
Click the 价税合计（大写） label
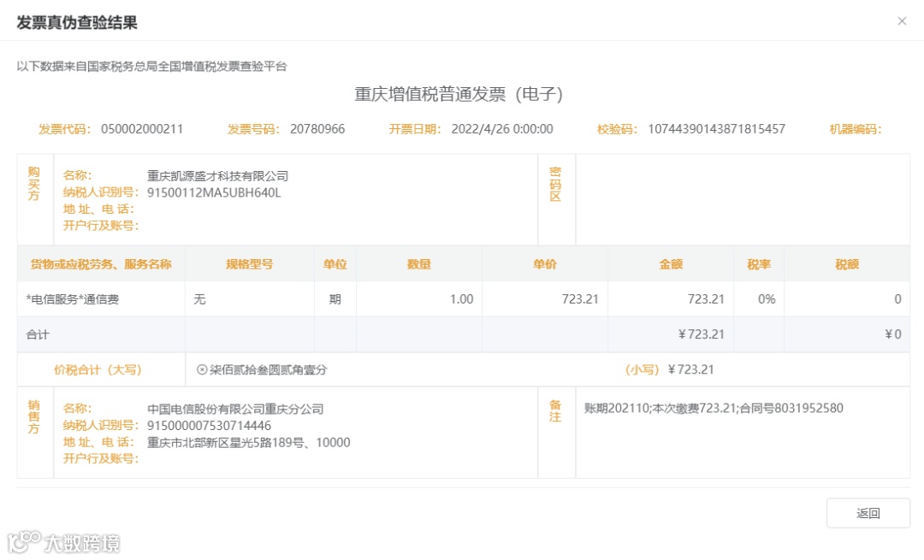click(98, 370)
